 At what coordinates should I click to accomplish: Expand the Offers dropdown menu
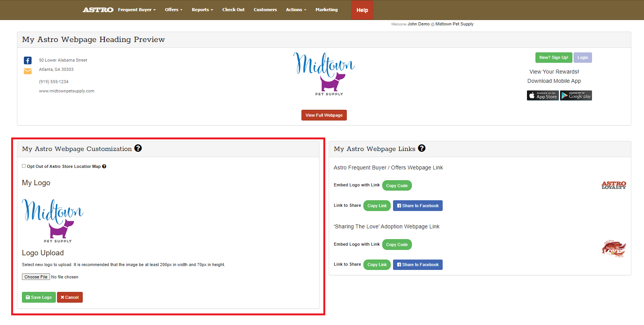174,10
